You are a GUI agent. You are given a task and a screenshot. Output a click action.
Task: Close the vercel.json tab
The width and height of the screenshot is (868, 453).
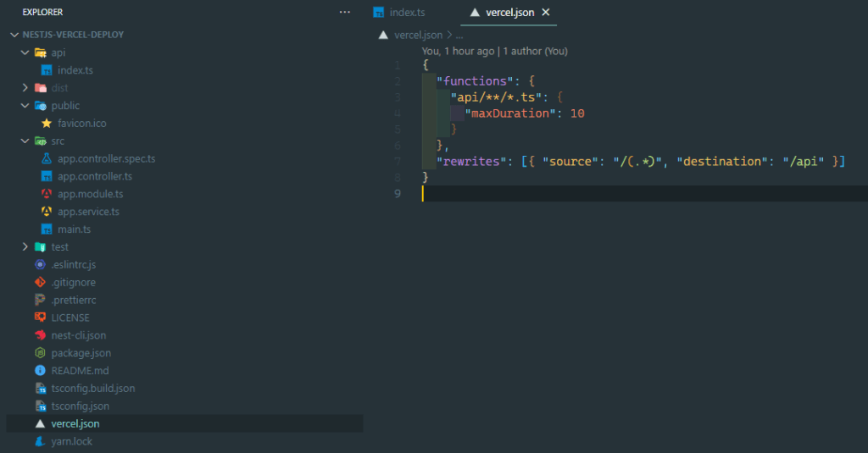coord(546,12)
